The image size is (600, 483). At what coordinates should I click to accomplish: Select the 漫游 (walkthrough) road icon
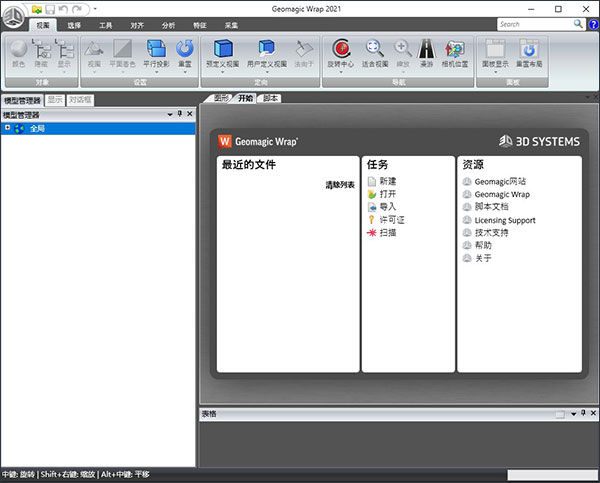(427, 47)
